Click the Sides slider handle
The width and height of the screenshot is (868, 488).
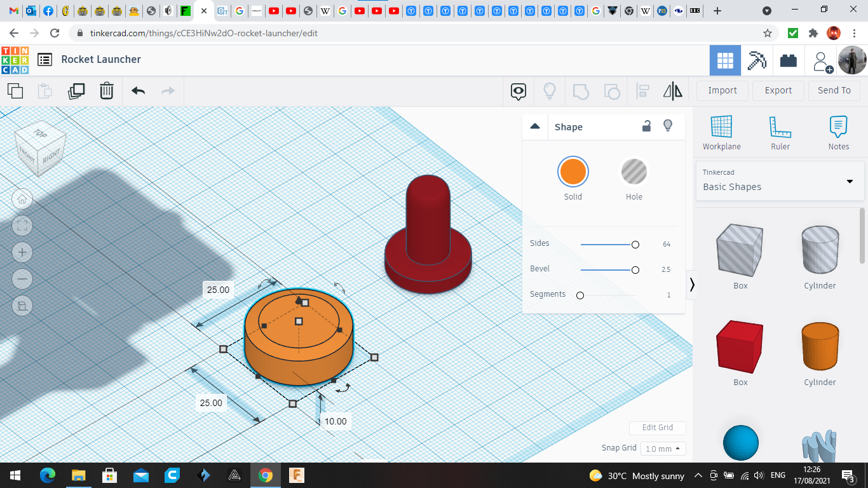coord(635,245)
